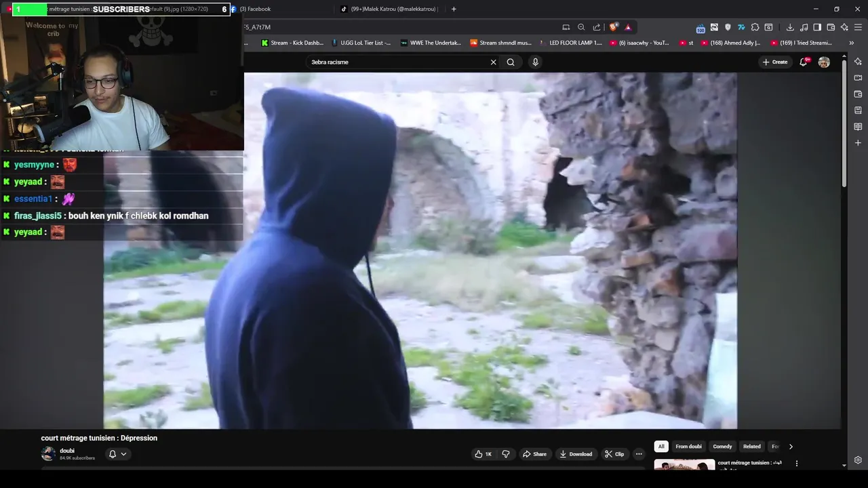Select the All filter chip
Image resolution: width=868 pixels, height=488 pixels.
661,447
